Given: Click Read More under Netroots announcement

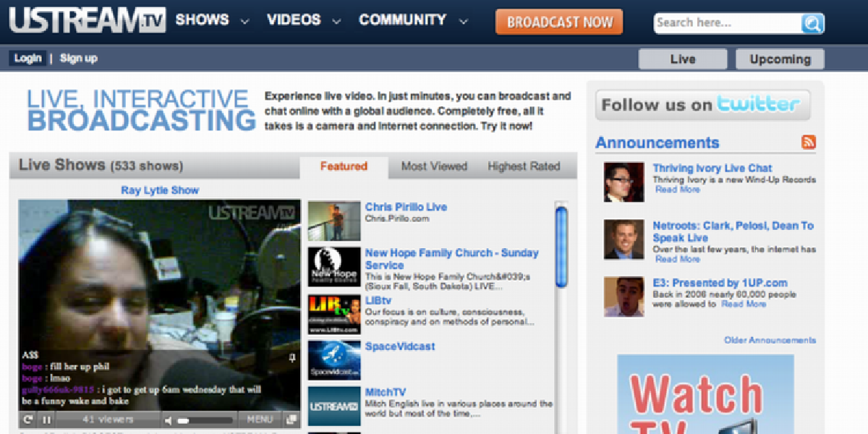Looking at the screenshot, I should 678,259.
